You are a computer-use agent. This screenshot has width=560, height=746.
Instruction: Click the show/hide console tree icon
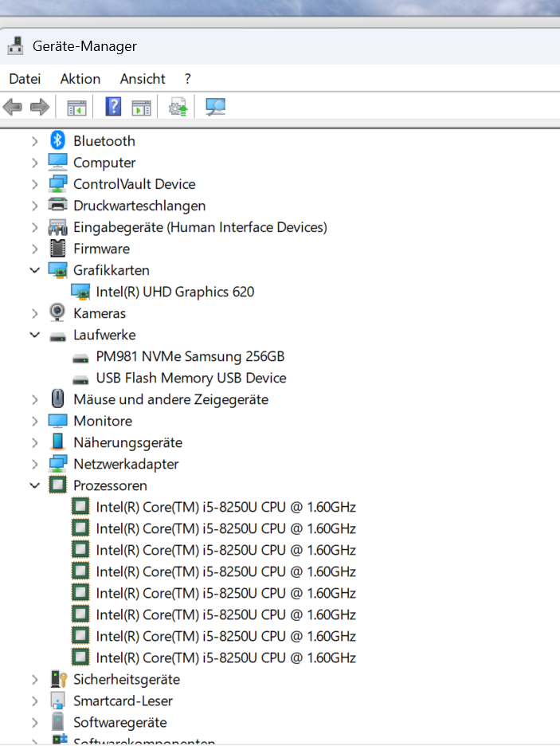76,108
